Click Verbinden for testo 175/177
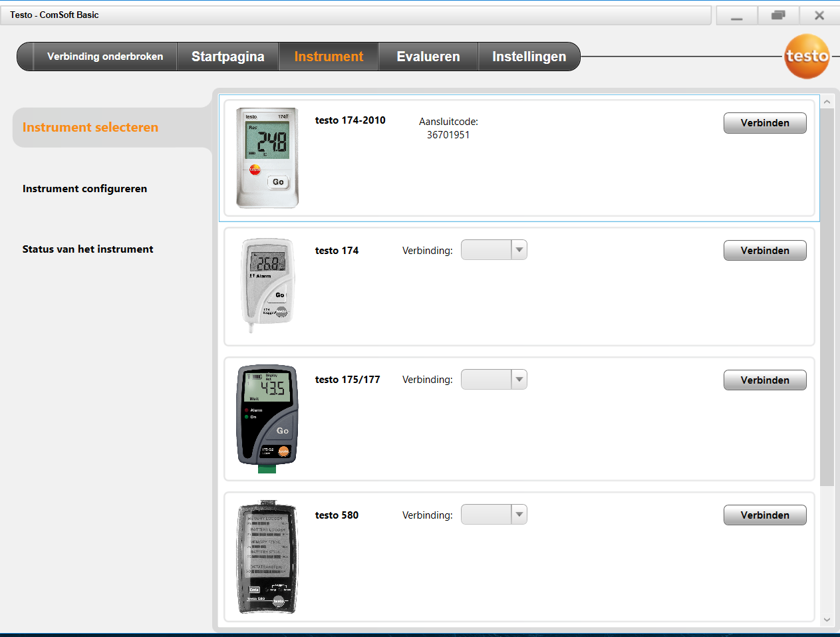 (x=765, y=380)
